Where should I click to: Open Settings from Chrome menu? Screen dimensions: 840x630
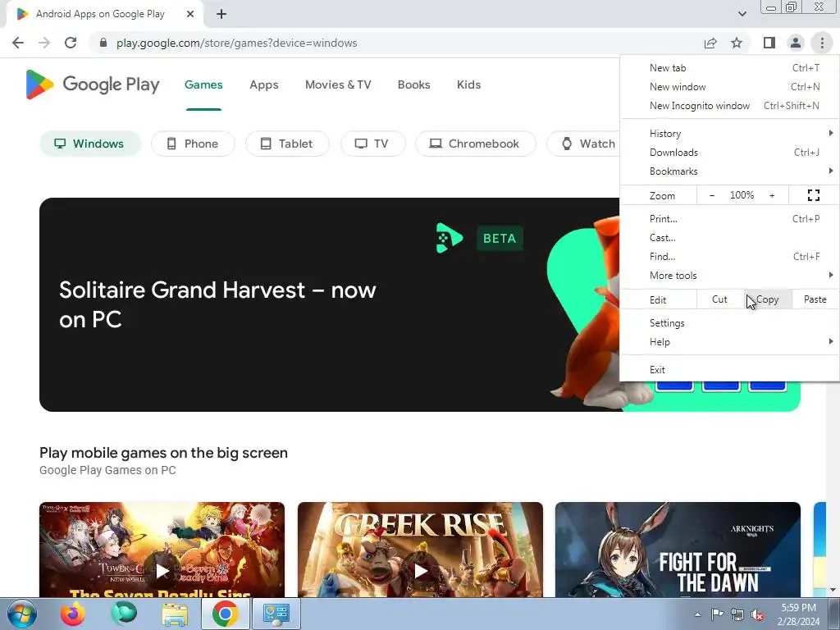pyautogui.click(x=729, y=323)
